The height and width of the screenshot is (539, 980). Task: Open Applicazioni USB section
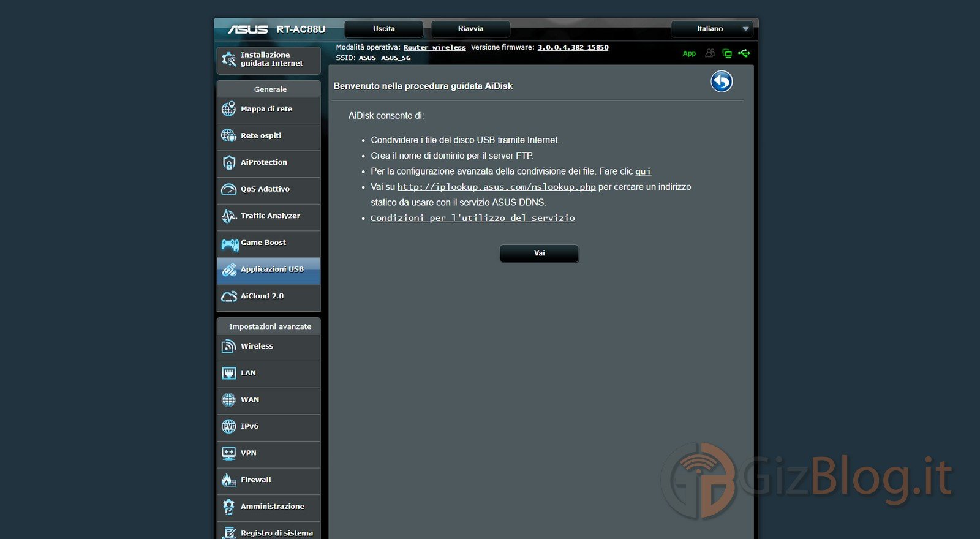[x=268, y=269]
